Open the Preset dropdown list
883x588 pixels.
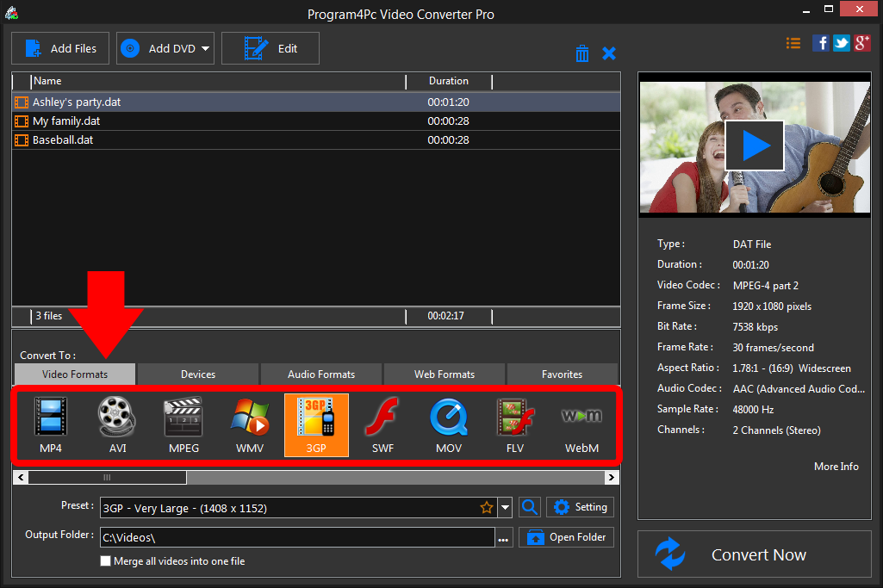point(505,508)
